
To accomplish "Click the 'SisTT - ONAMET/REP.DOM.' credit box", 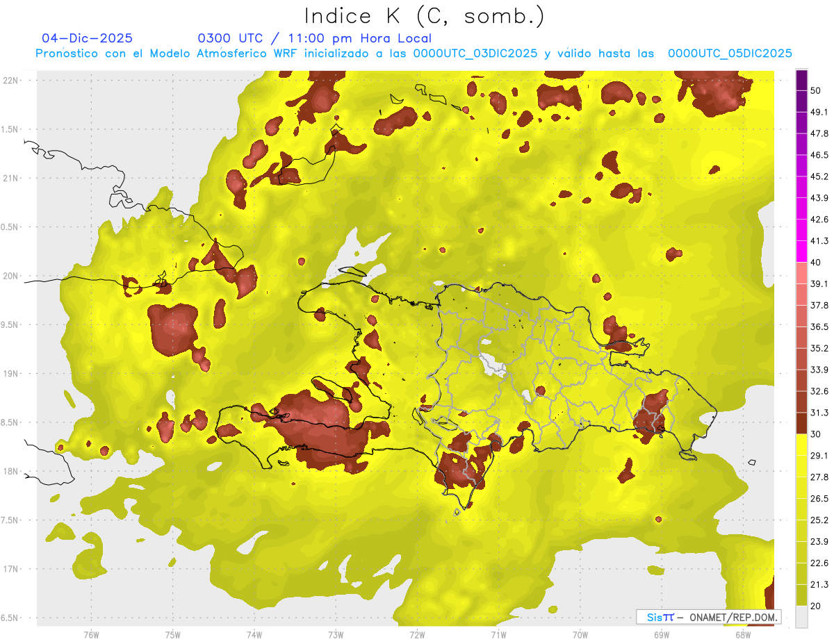I will point(708,617).
